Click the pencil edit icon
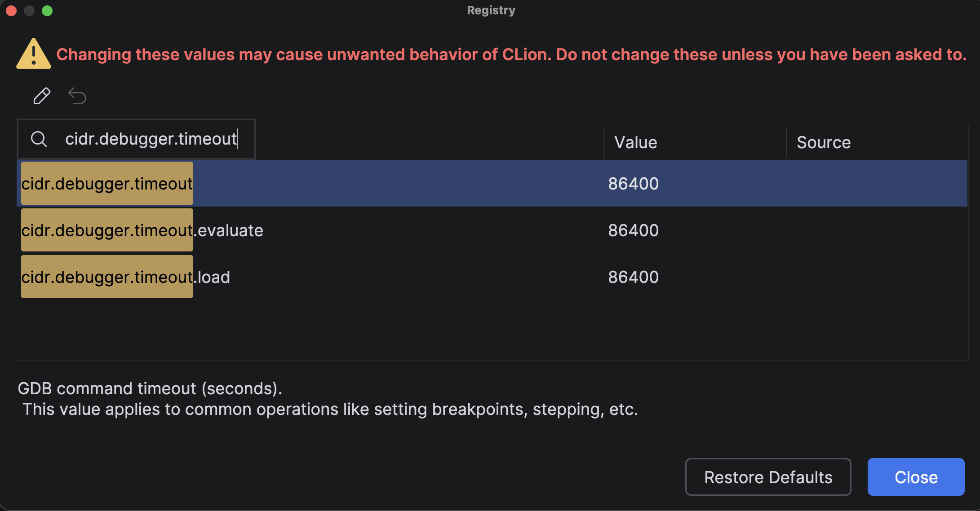The width and height of the screenshot is (980, 511). [x=41, y=96]
